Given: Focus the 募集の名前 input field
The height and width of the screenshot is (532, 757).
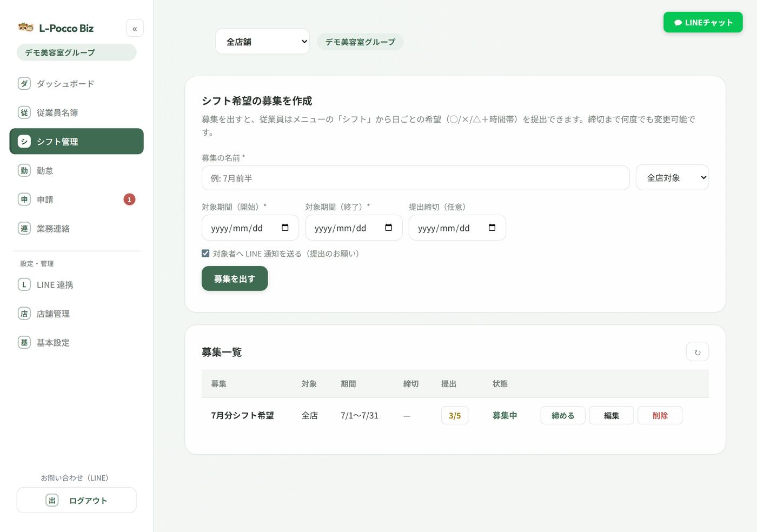Looking at the screenshot, I should [x=415, y=178].
